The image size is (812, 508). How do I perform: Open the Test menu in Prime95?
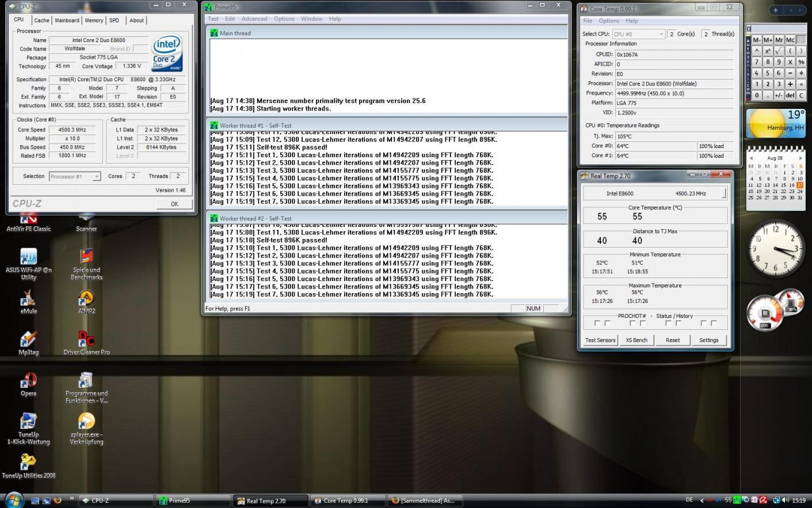point(213,19)
